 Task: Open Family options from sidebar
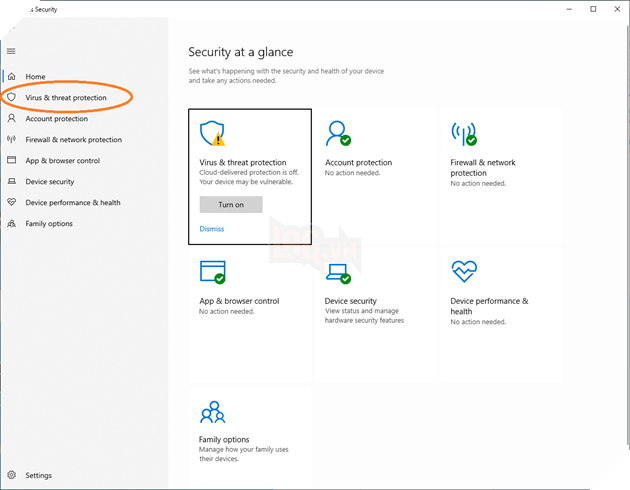pyautogui.click(x=49, y=223)
